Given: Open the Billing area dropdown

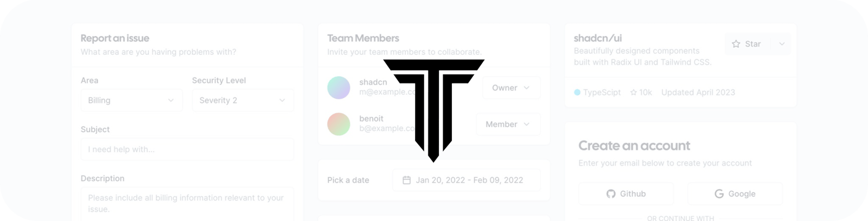Looking at the screenshot, I should pyautogui.click(x=132, y=100).
